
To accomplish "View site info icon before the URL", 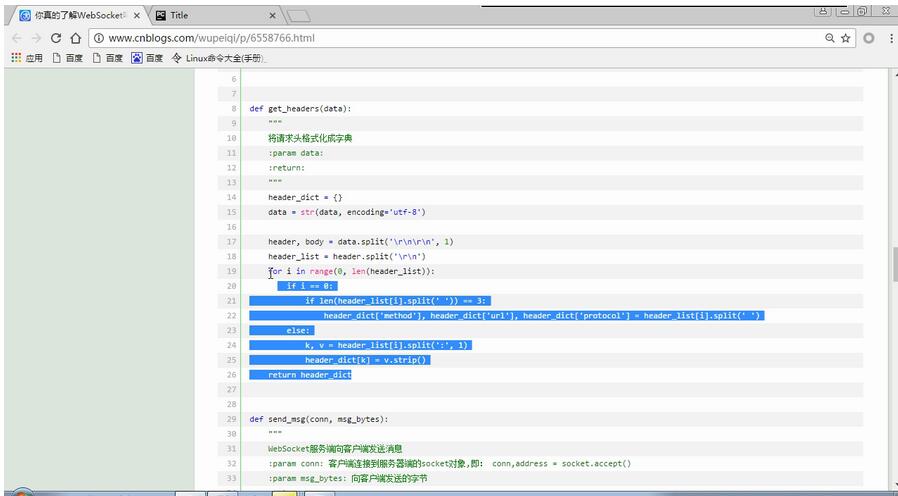I will click(x=99, y=38).
